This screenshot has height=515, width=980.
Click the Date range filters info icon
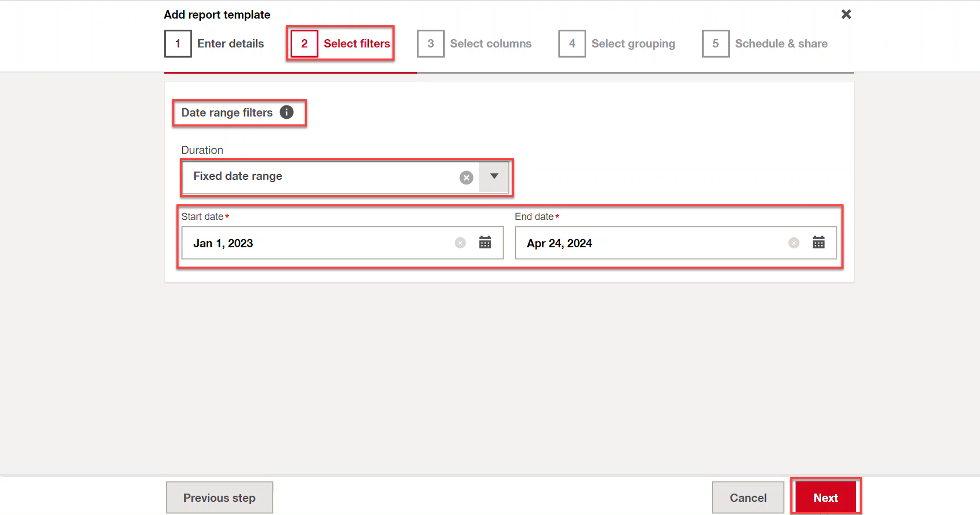click(x=287, y=112)
